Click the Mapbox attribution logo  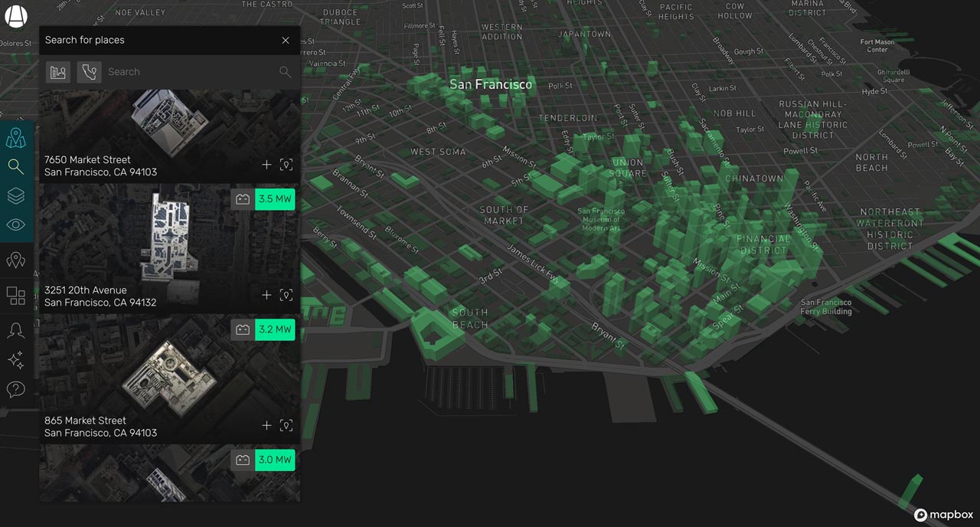[x=942, y=516]
